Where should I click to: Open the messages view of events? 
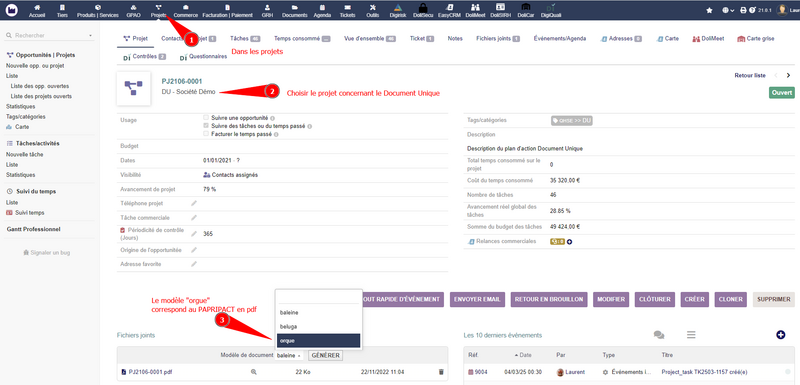(659, 335)
